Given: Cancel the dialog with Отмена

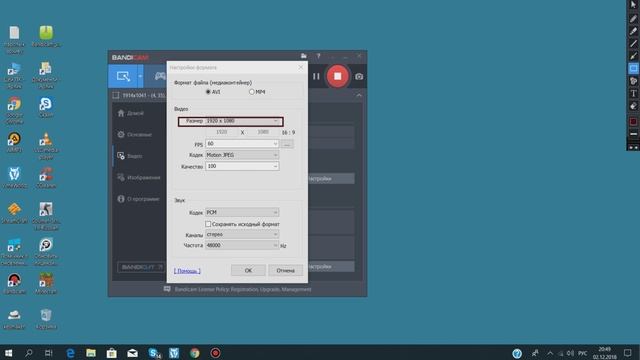Looking at the screenshot, I should (285, 270).
